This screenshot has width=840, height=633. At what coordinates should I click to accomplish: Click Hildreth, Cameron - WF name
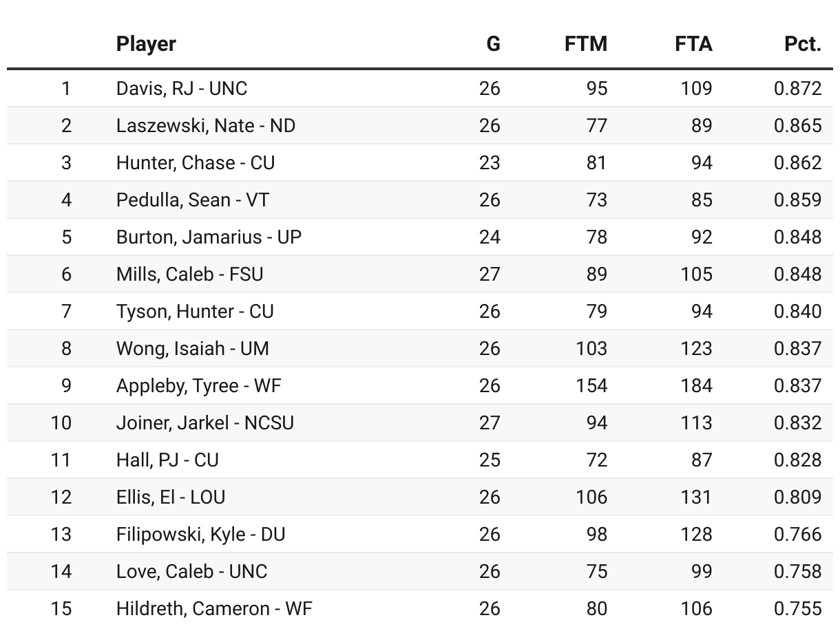[214, 608]
